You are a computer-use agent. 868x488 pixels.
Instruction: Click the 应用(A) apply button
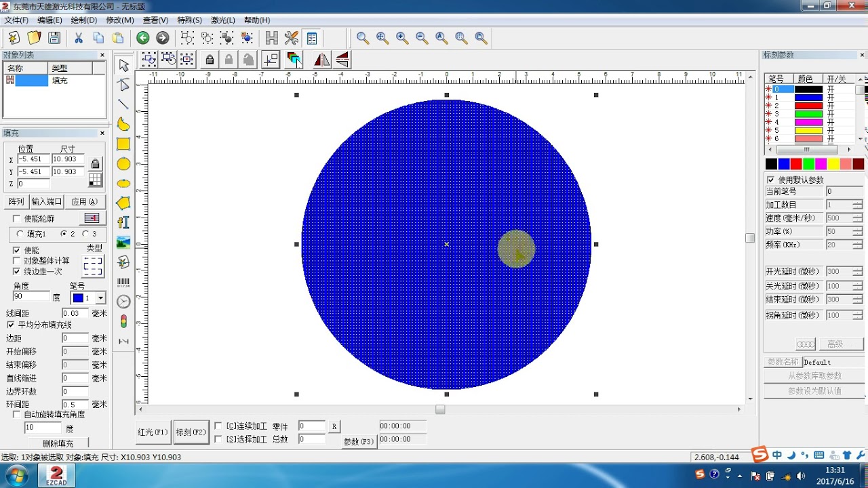tap(85, 201)
